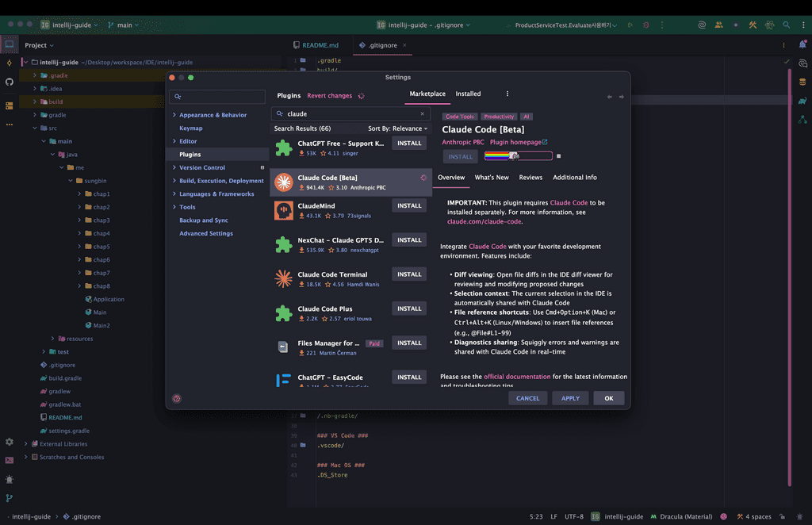
Task: Open the Git branches tool window icon
Action: pyautogui.click(x=10, y=498)
